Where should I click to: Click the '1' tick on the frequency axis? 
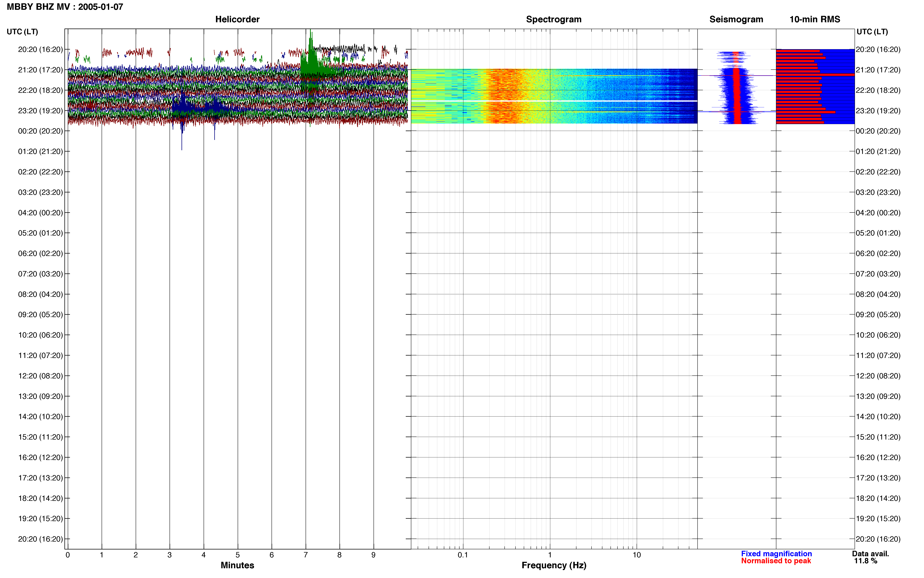(x=550, y=555)
